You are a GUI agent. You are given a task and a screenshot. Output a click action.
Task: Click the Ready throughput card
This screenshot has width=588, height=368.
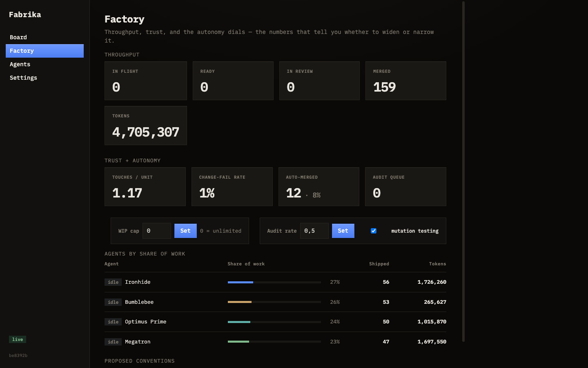click(233, 81)
